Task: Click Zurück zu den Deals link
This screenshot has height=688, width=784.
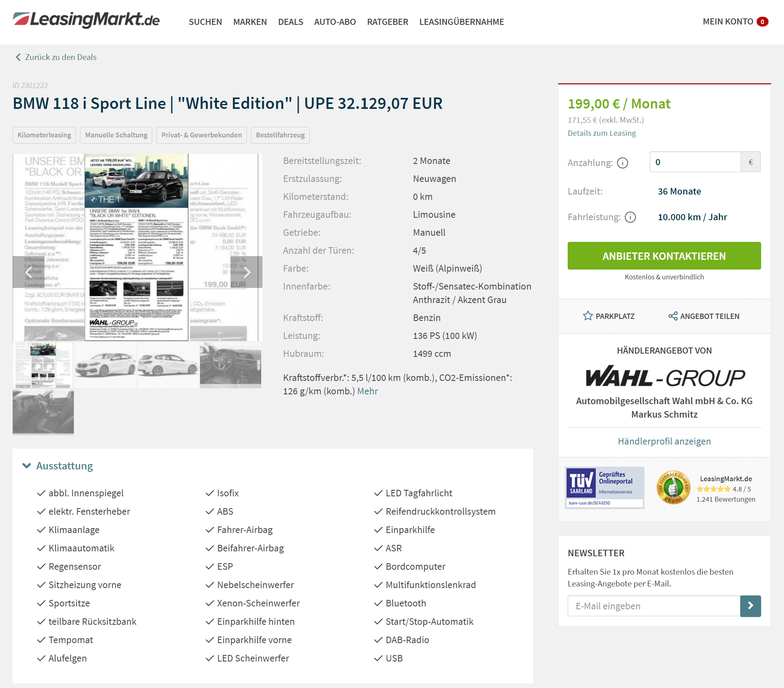Action: pyautogui.click(x=61, y=57)
